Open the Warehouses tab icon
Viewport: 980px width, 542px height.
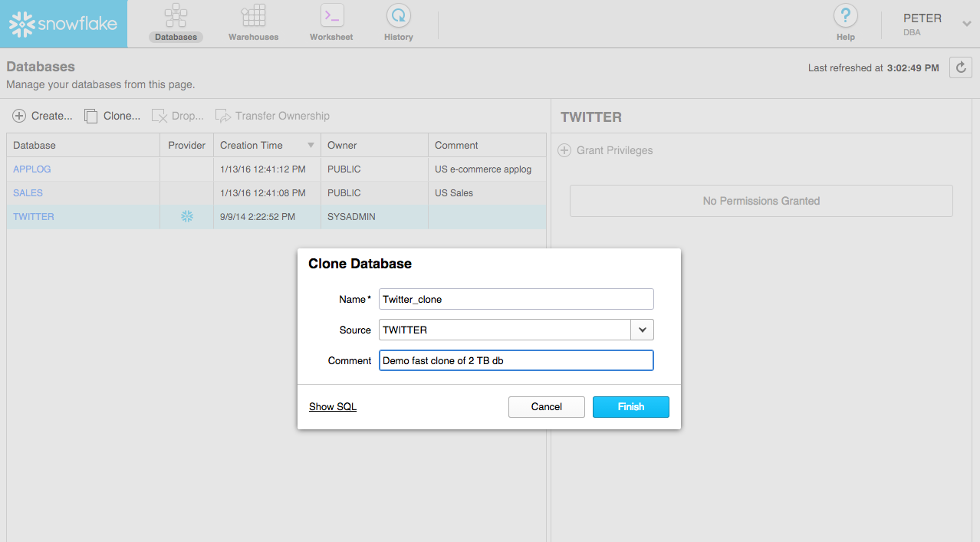(x=253, y=15)
